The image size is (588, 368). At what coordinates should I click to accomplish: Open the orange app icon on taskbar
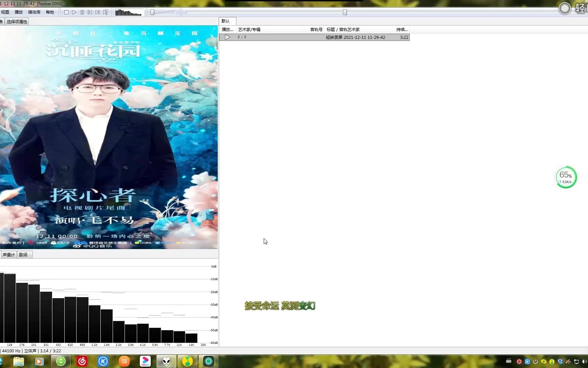124,361
